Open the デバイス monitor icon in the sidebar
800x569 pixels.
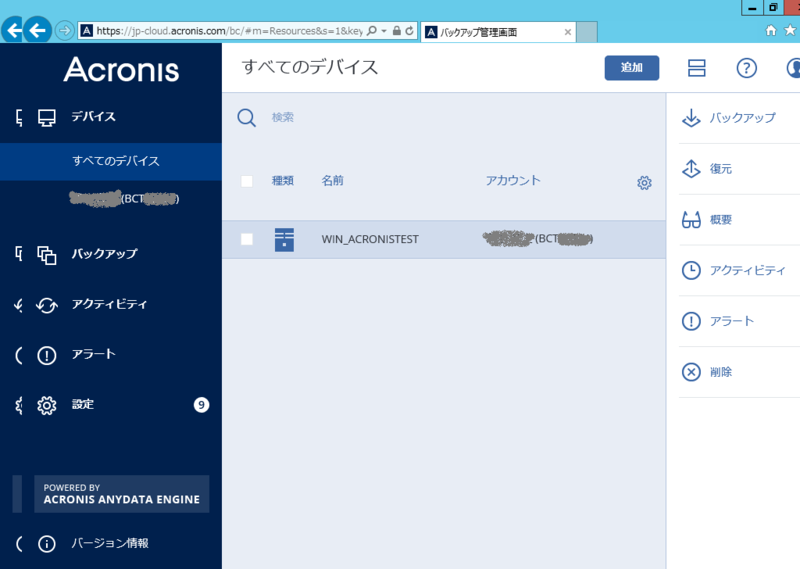pyautogui.click(x=46, y=117)
